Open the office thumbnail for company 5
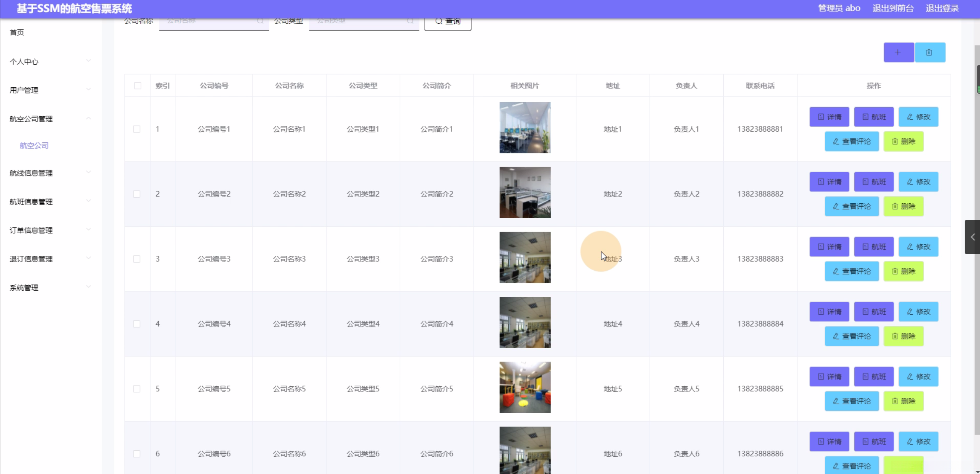Viewport: 980px width, 474px height. [525, 387]
